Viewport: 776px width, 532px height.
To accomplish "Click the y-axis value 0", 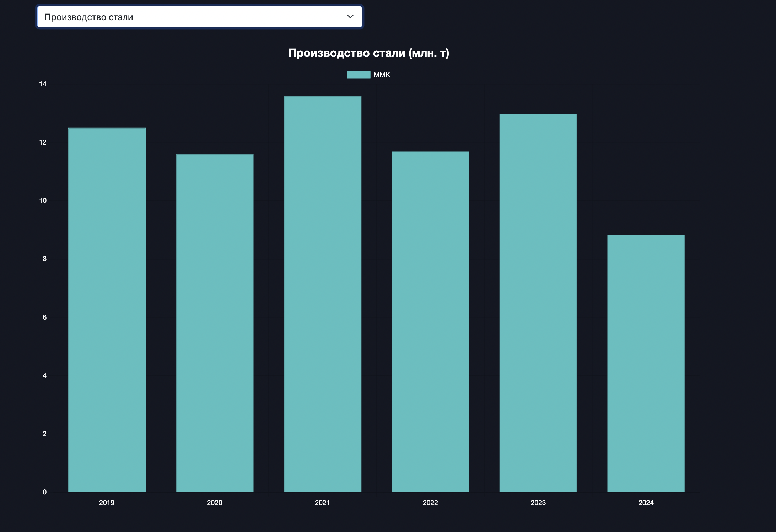I will 44,492.
